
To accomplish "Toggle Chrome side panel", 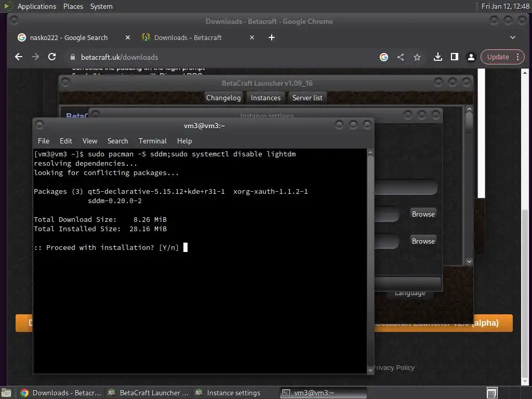I will (x=454, y=57).
